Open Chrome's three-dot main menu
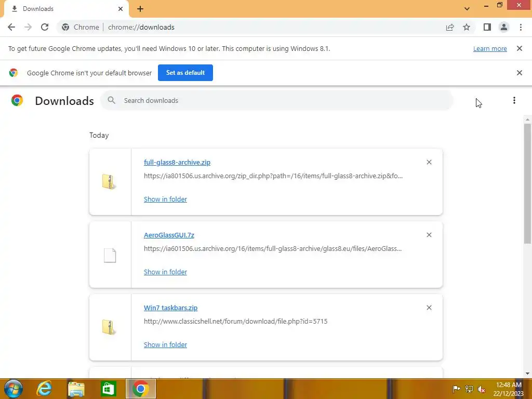The width and height of the screenshot is (532, 399). click(521, 27)
